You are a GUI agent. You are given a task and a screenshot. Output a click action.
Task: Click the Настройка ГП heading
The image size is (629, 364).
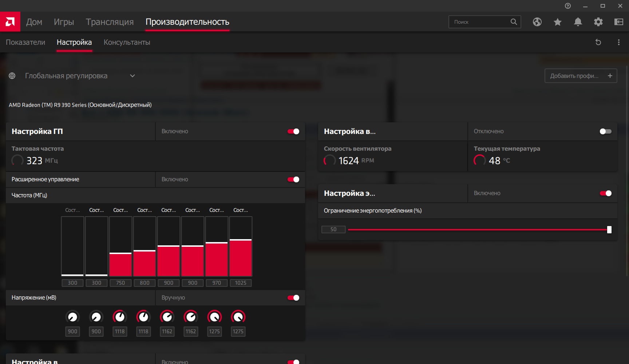[37, 131]
